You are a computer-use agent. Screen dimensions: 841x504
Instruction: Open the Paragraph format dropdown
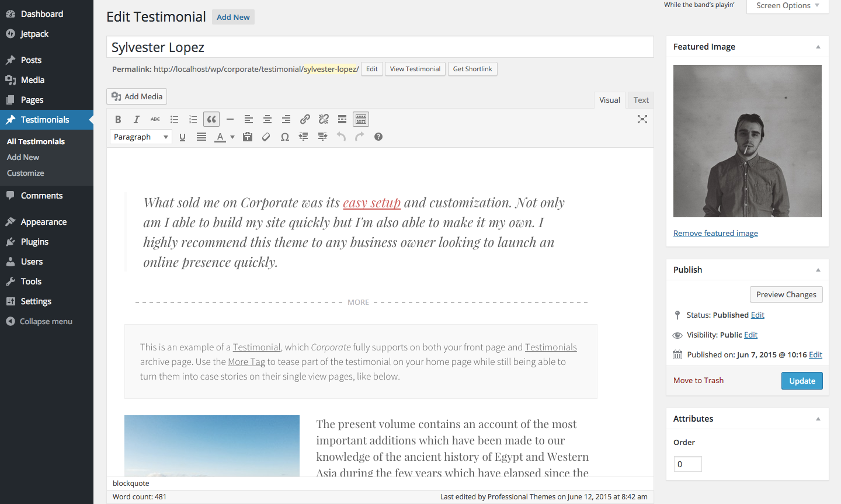point(141,137)
